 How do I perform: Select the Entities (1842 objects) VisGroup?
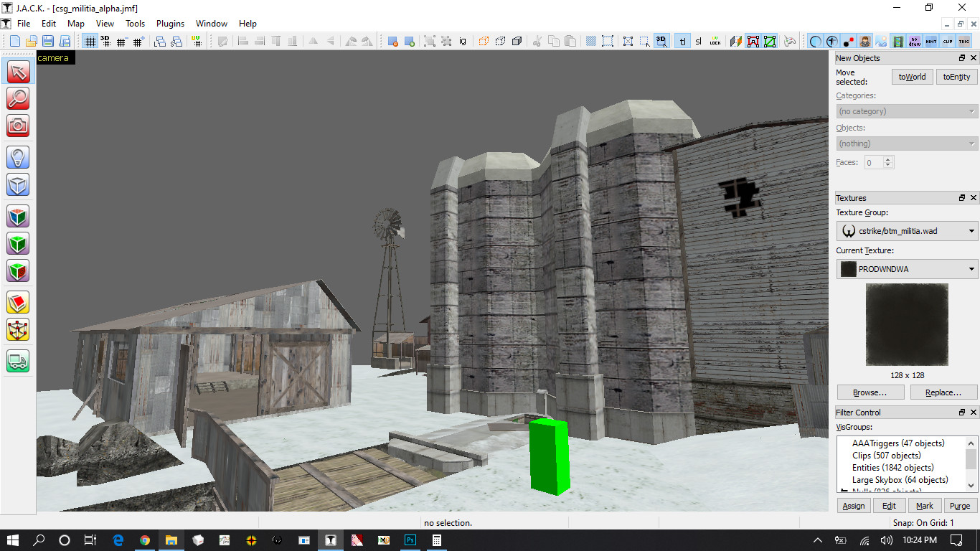[x=892, y=468]
